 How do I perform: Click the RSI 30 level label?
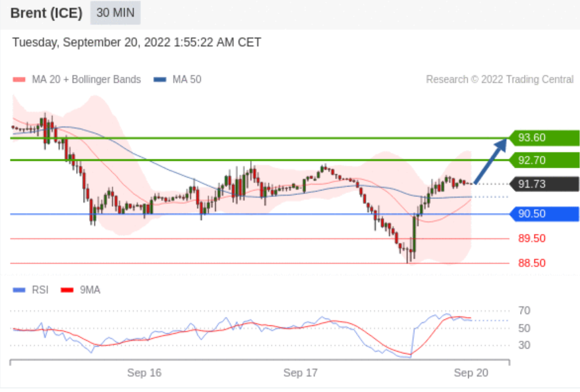524,345
